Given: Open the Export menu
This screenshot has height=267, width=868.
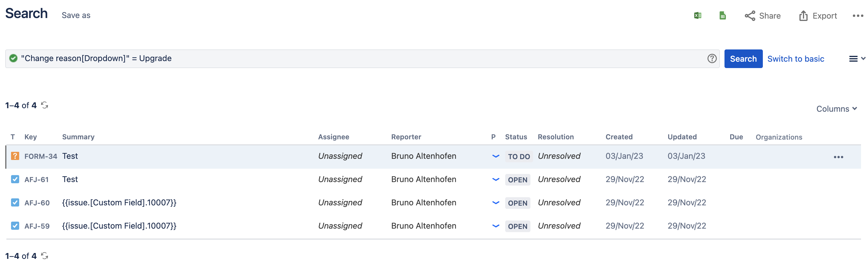Looking at the screenshot, I should pyautogui.click(x=818, y=15).
